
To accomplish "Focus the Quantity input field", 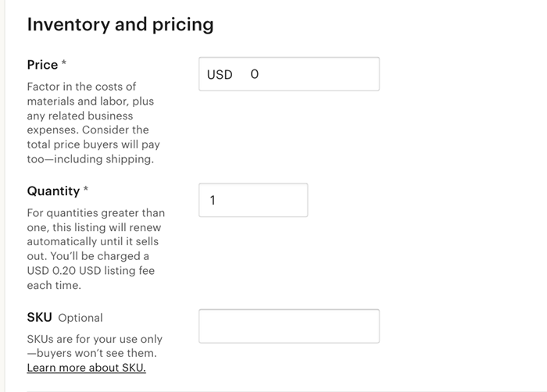I will click(253, 200).
